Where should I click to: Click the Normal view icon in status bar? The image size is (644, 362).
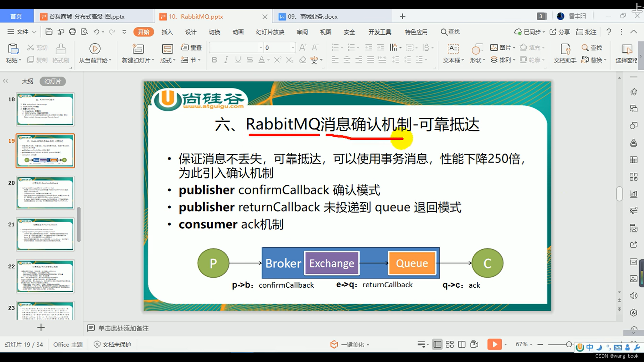pyautogui.click(x=437, y=344)
